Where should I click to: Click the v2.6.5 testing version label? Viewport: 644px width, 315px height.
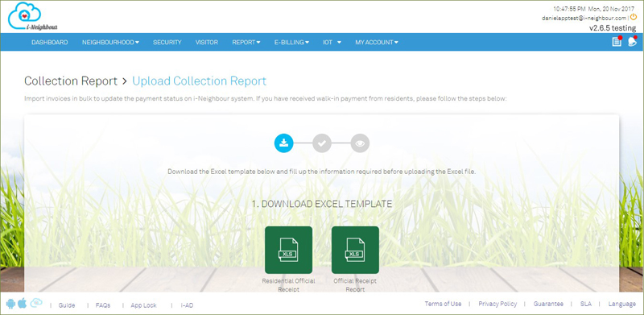pyautogui.click(x=613, y=28)
